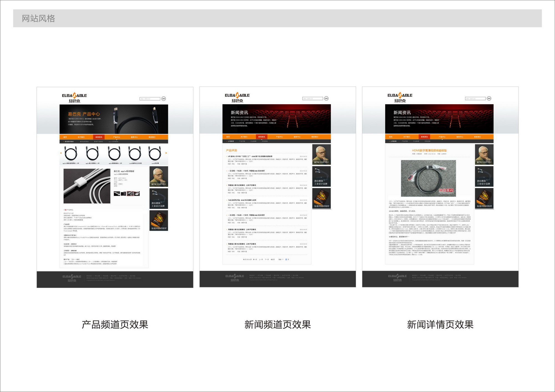Click round search button on news detail mockup
Image resolution: width=555 pixels, height=392 pixels.
click(489, 98)
